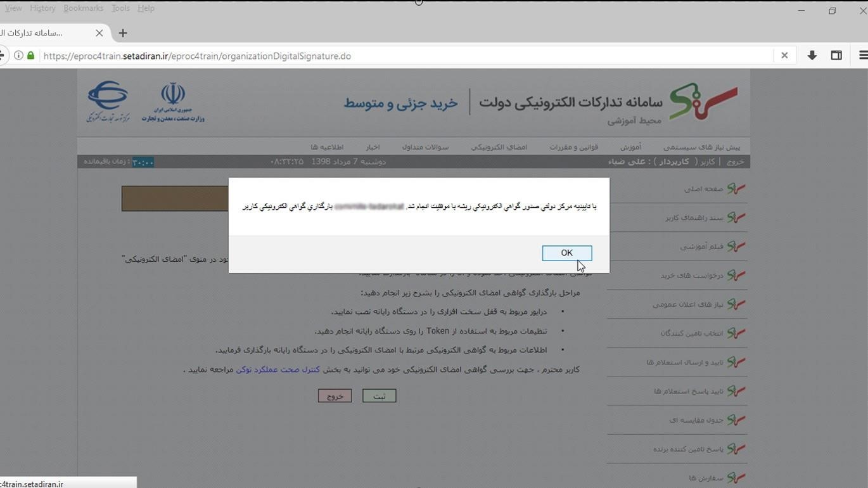Click OK in the confirmation dialog
Viewport: 868px width, 488px height.
click(x=566, y=253)
